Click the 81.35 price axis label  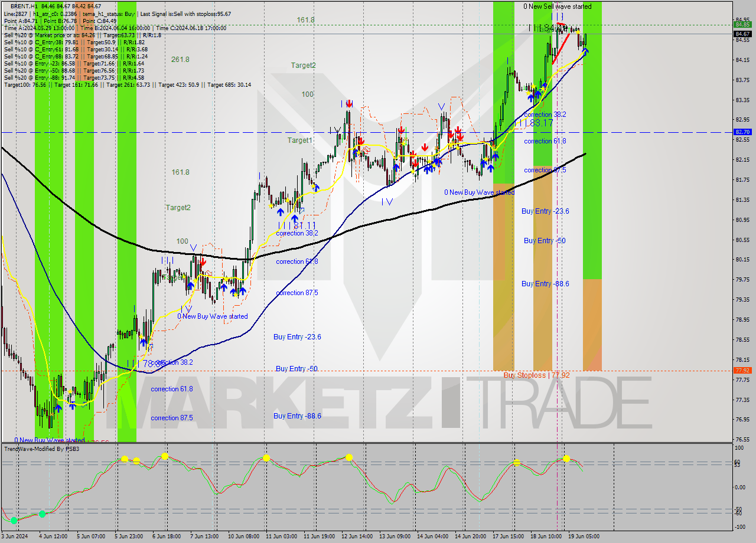click(742, 200)
